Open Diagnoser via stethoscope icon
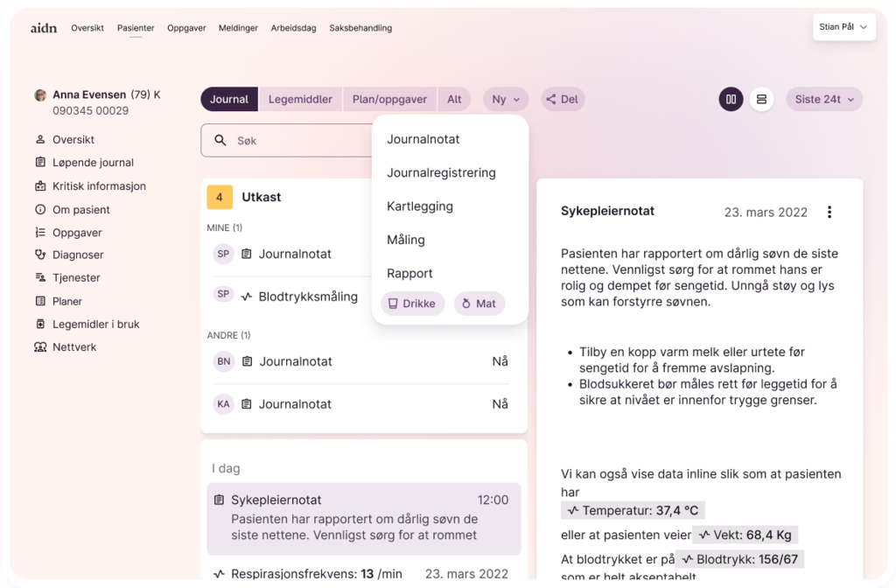The image size is (896, 588). (40, 255)
